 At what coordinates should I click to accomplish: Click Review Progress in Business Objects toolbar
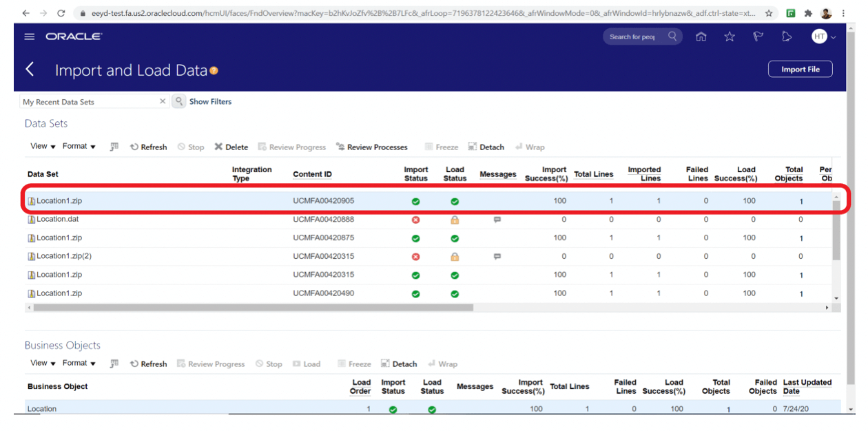[x=211, y=364]
